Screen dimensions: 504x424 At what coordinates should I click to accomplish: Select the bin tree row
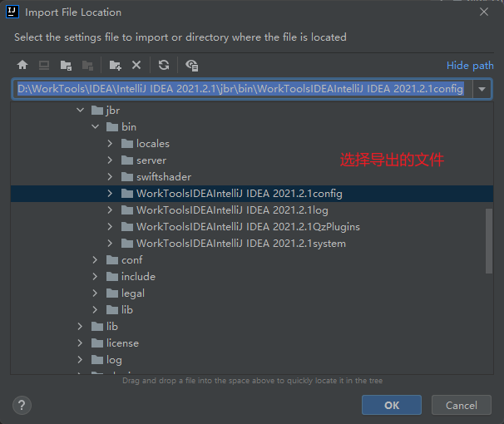coord(252,127)
